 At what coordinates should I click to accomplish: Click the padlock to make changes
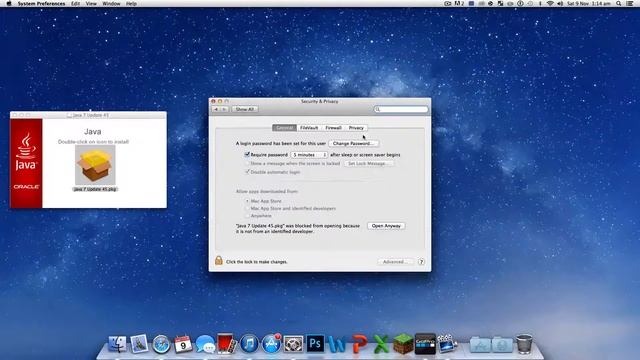coord(219,260)
